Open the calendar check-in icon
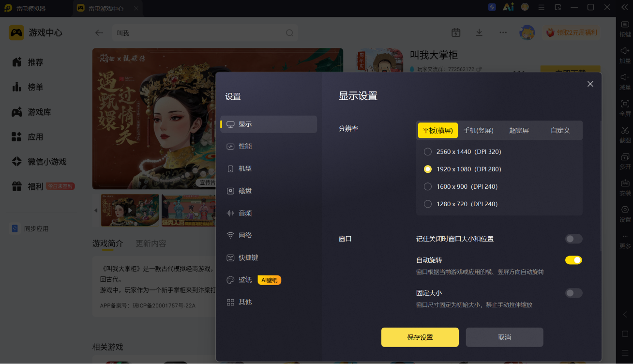633x364 pixels. pyautogui.click(x=456, y=32)
